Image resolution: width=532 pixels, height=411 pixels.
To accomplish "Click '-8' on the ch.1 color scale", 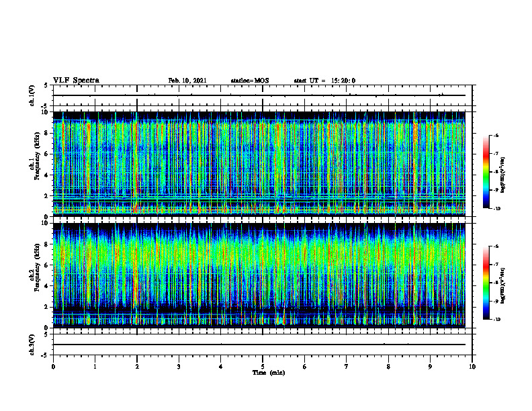I will [x=496, y=172].
